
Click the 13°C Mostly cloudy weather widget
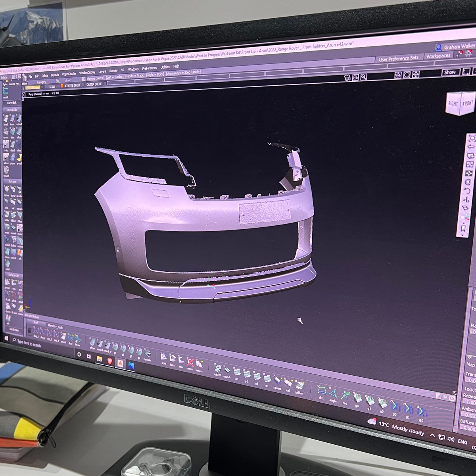pos(396,427)
